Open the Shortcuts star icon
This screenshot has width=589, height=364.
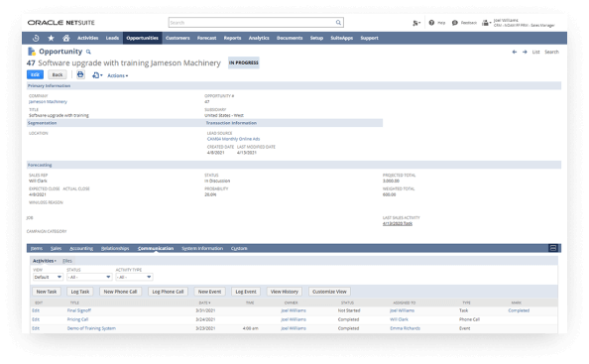click(x=52, y=38)
